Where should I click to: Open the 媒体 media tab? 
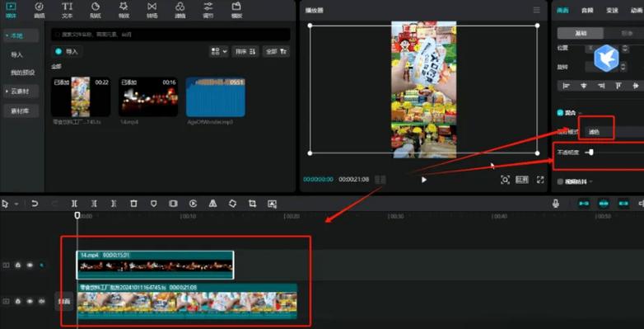click(x=11, y=10)
